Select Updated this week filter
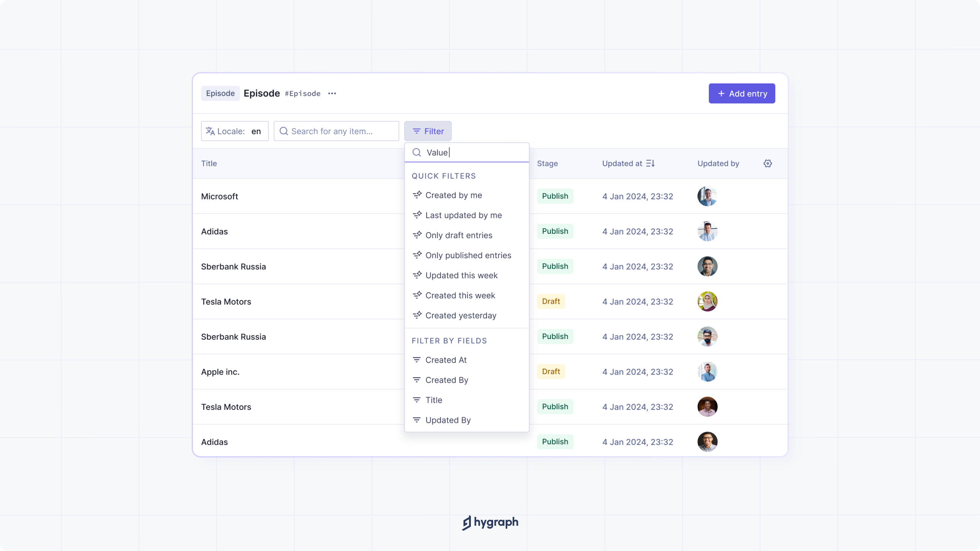The width and height of the screenshot is (980, 551). pyautogui.click(x=461, y=275)
